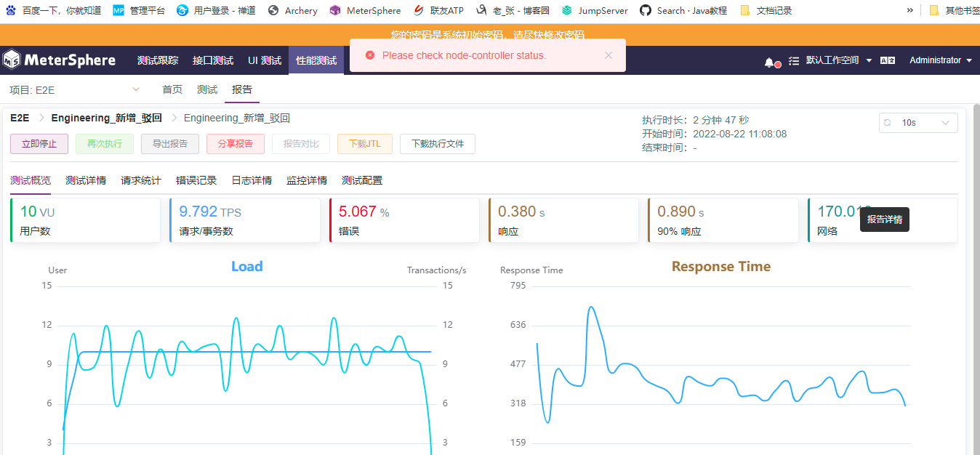Viewport: 980px width, 455px height.
Task: Switch to the 测试配置 tab
Action: pyautogui.click(x=362, y=180)
